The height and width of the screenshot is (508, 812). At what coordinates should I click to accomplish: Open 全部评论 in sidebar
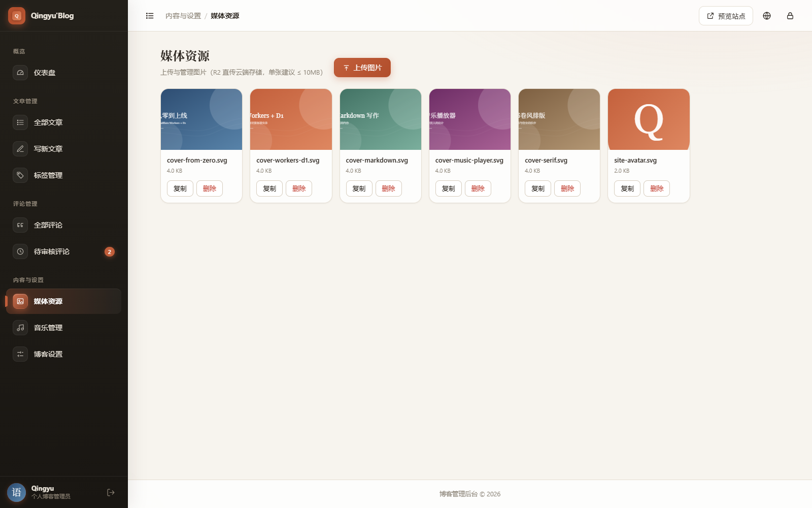pyautogui.click(x=64, y=225)
